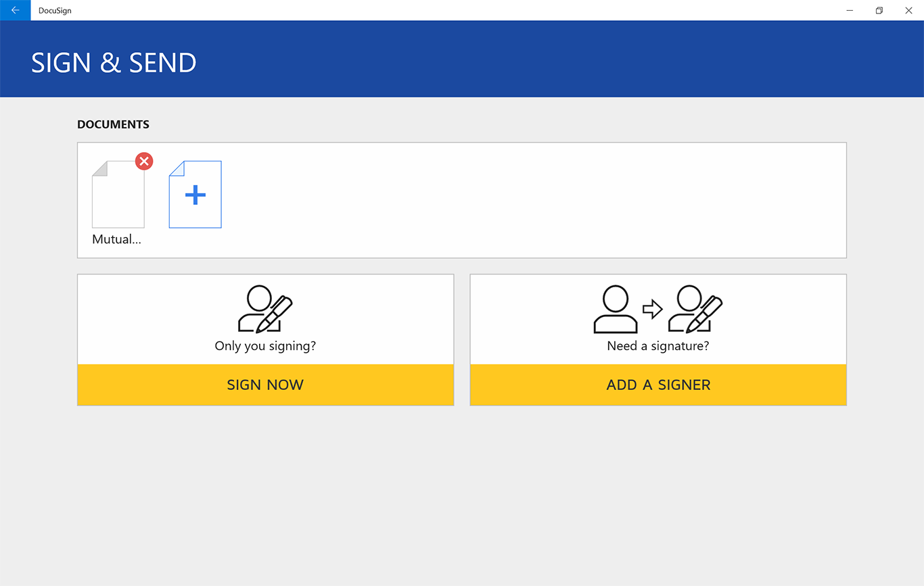Click the DocuSign app title text
924x586 pixels.
point(55,10)
